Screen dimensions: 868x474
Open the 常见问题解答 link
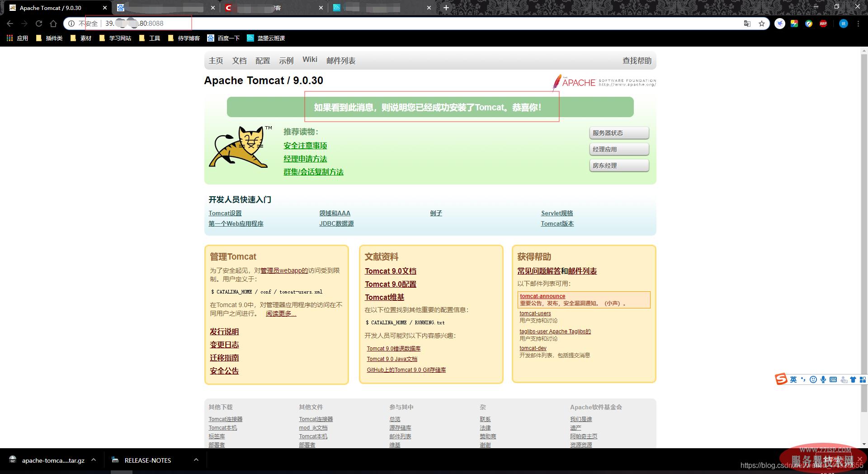coord(539,271)
